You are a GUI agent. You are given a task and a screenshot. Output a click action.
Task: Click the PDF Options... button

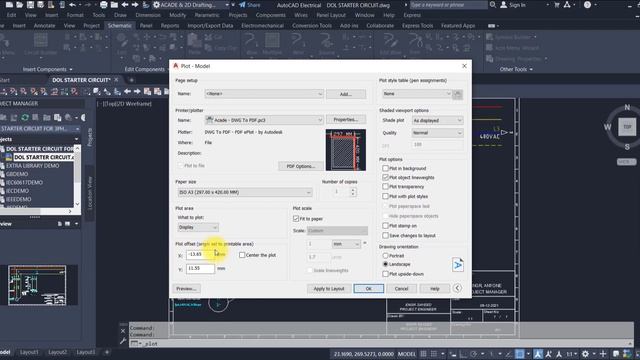point(301,166)
